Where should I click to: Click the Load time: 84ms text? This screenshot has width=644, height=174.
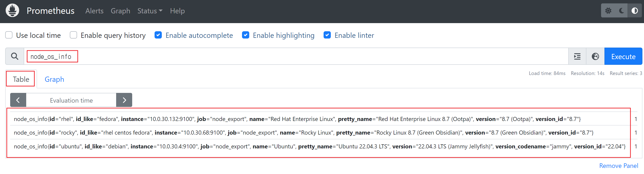[x=547, y=73]
